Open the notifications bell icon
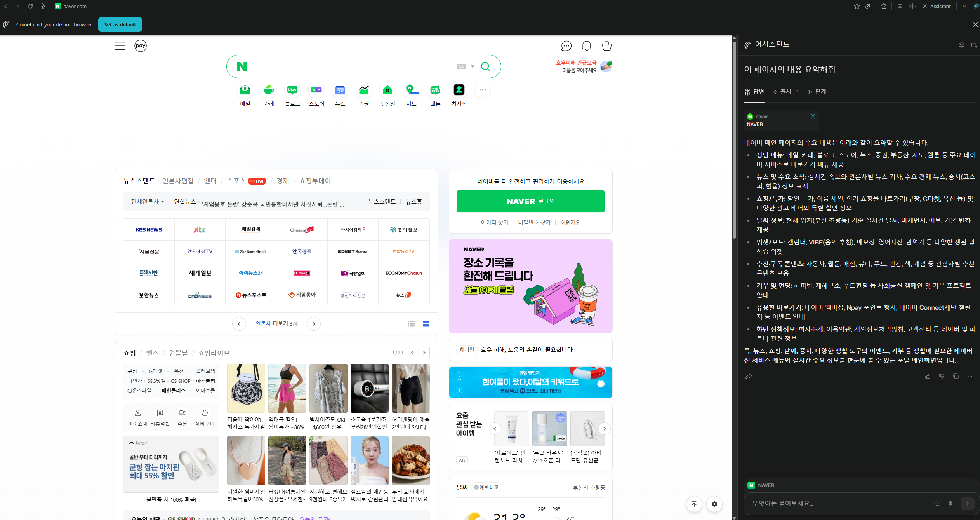 [586, 46]
